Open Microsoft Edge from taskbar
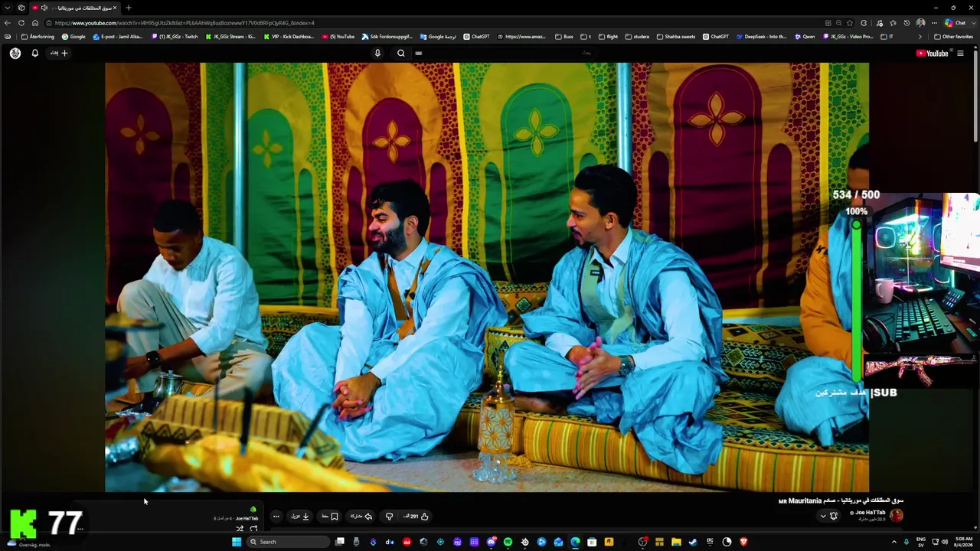This screenshot has height=551, width=980. coord(575,542)
